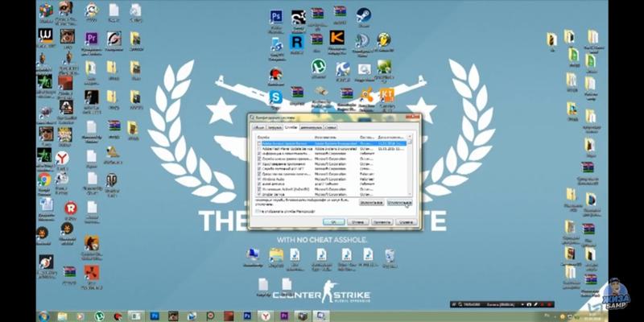
Task: Switch to the Автозагрузка tab
Action: 312,127
